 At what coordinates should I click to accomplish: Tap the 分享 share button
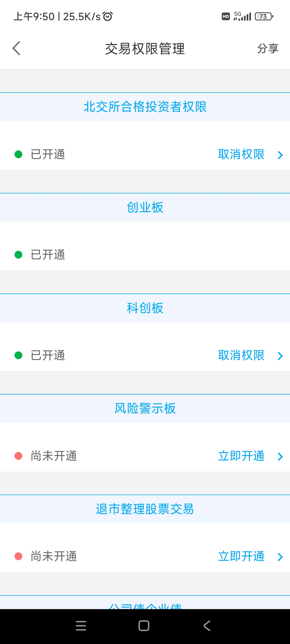point(268,49)
